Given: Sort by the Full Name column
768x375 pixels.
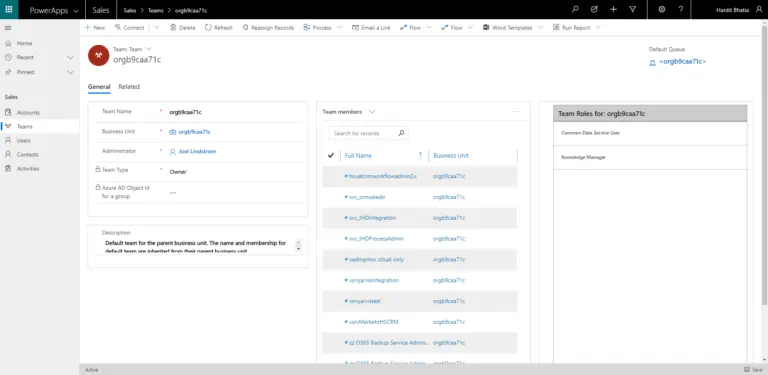Looking at the screenshot, I should [x=358, y=156].
